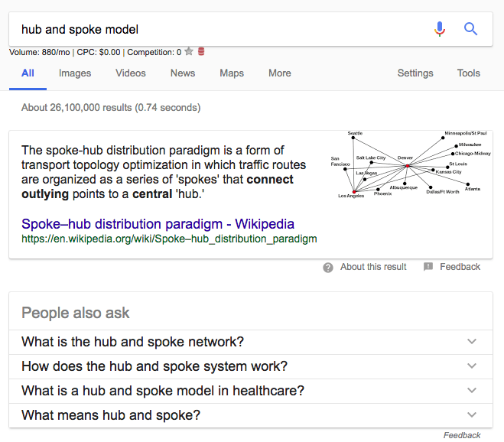Click the question mark icon for About this result
Viewport: 504px width, 442px height.
pos(328,267)
